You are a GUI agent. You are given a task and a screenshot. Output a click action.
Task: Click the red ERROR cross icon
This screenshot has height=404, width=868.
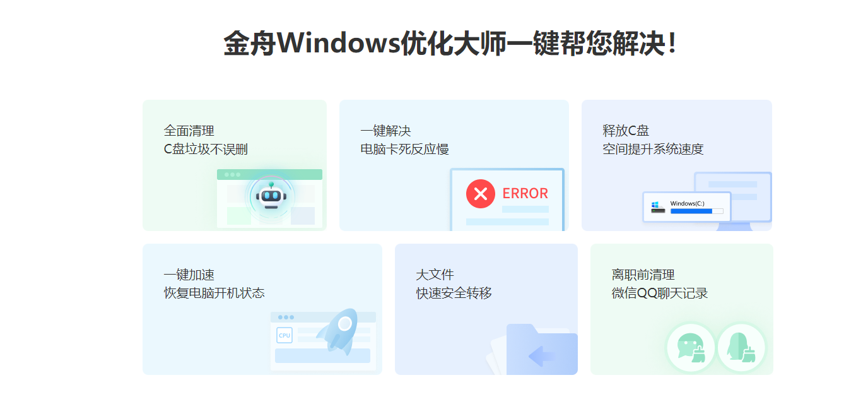click(x=481, y=193)
